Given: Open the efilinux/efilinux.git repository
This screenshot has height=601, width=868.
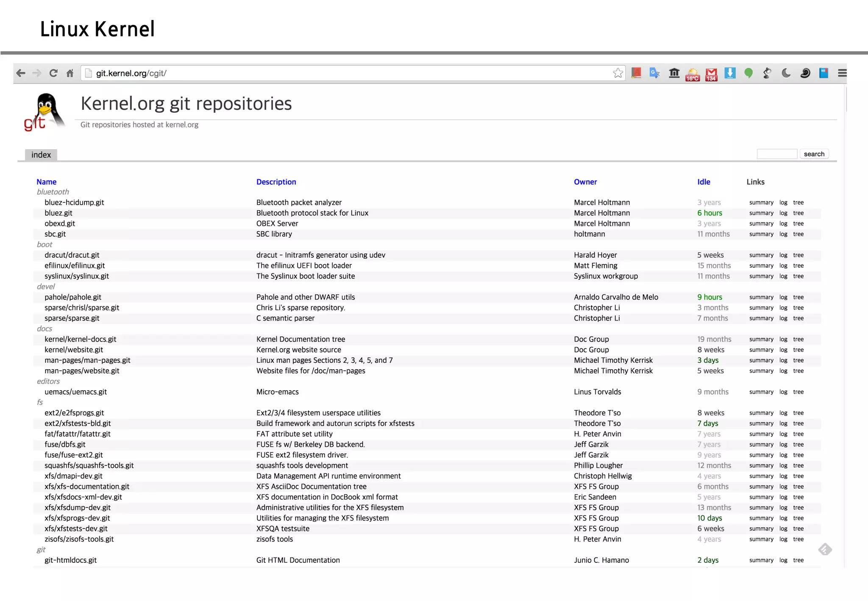Looking at the screenshot, I should pyautogui.click(x=75, y=266).
